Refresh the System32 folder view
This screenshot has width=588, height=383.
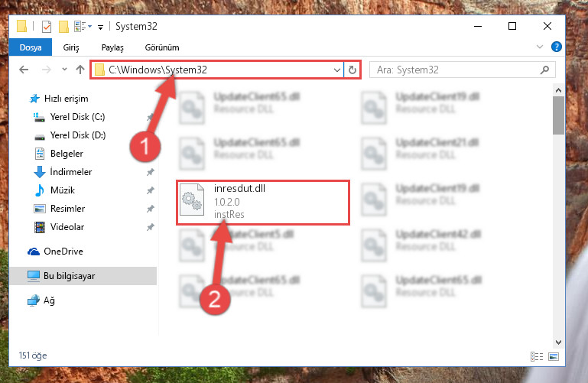[x=352, y=70]
